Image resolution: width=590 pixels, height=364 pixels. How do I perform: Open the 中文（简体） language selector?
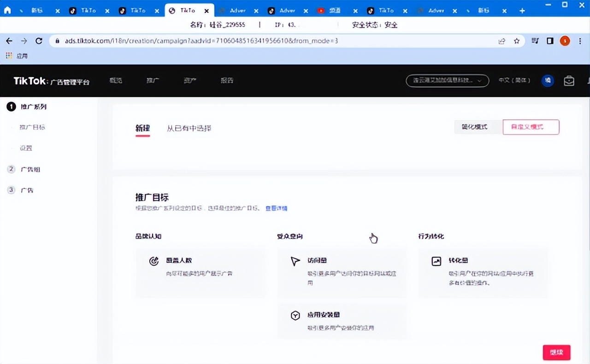coord(514,81)
